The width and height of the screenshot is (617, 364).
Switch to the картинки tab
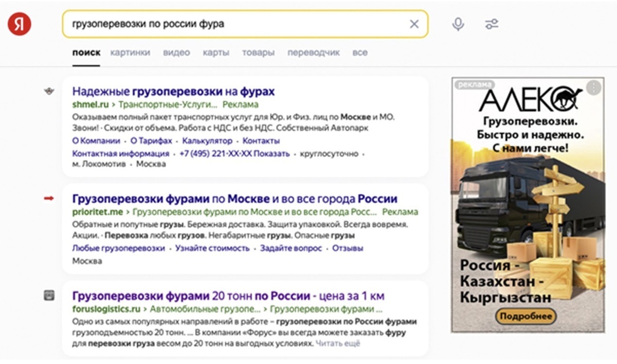[130, 52]
